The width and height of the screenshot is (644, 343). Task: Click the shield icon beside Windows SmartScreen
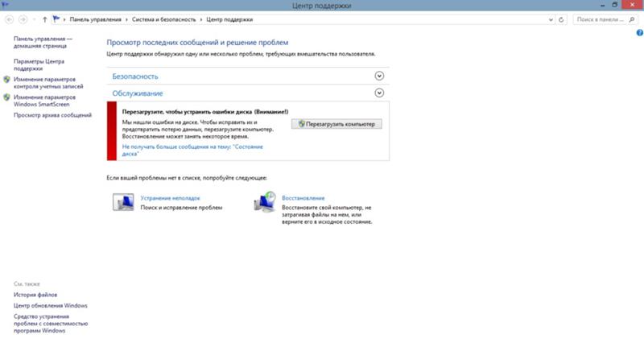(x=6, y=97)
